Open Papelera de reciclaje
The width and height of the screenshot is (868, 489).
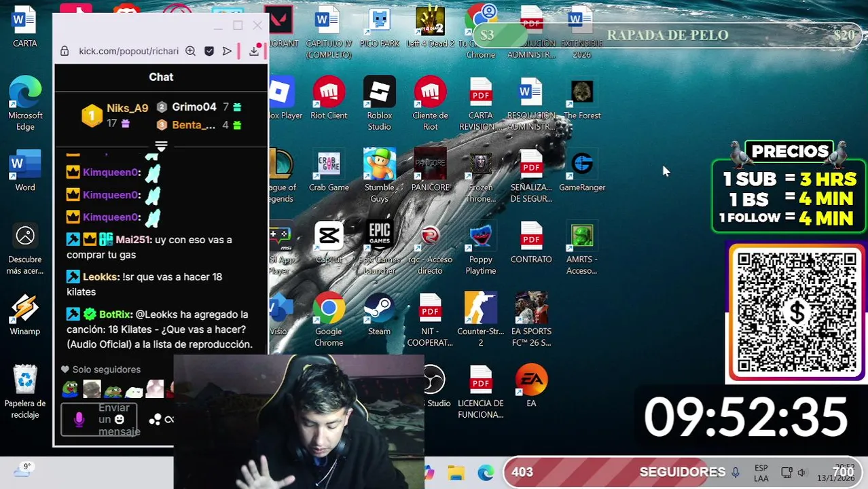pos(25,391)
